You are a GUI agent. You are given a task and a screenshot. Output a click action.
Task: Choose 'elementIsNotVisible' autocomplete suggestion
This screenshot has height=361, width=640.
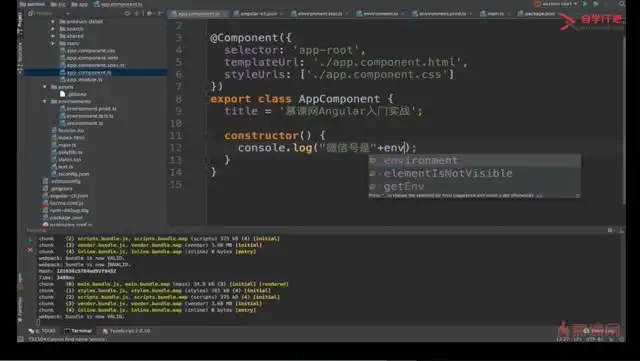pyautogui.click(x=474, y=174)
